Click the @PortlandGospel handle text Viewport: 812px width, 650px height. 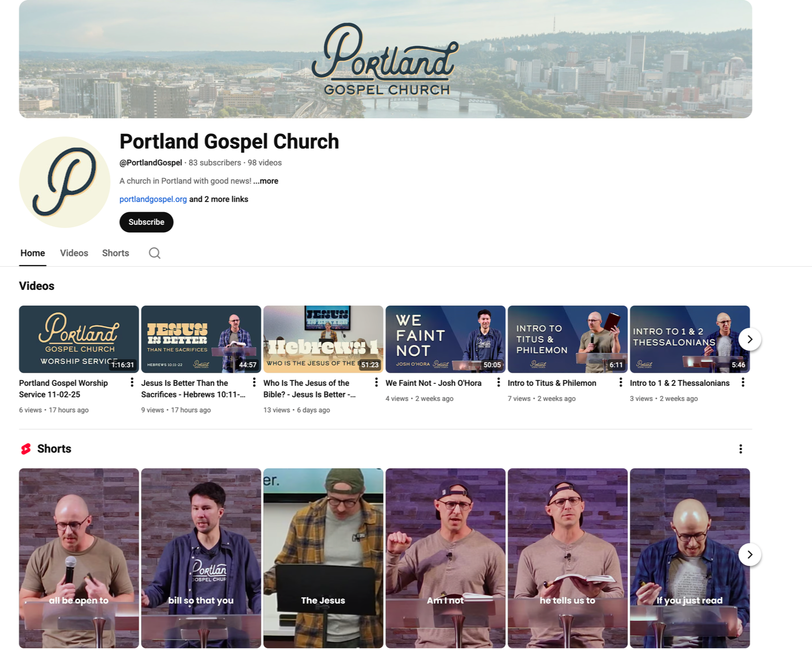tap(151, 163)
